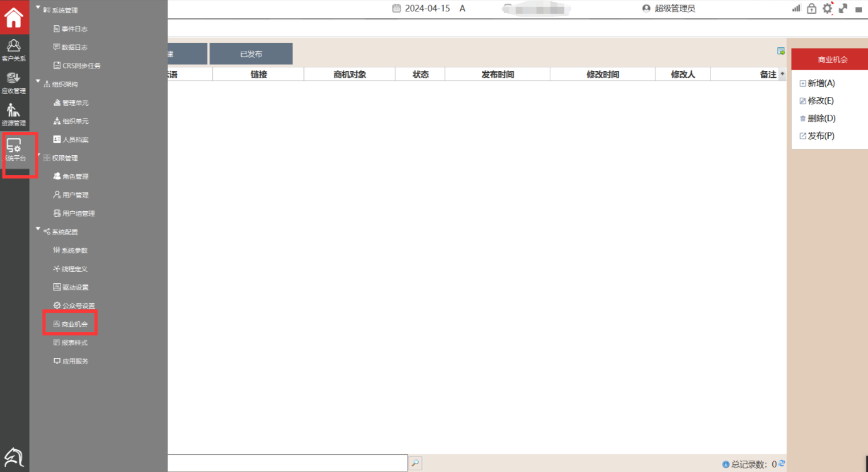
Task: Collapse the 组织架构 tree group
Action: pyautogui.click(x=38, y=82)
